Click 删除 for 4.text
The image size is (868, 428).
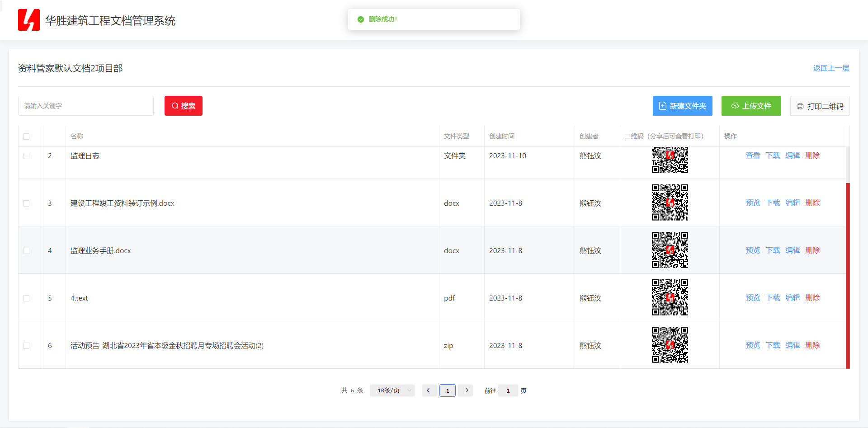[x=812, y=298]
